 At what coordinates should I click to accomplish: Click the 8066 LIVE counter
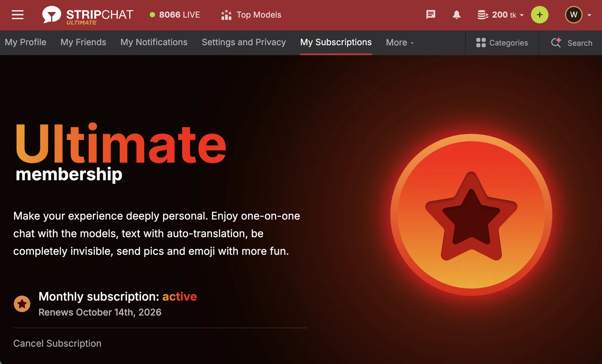click(x=175, y=15)
